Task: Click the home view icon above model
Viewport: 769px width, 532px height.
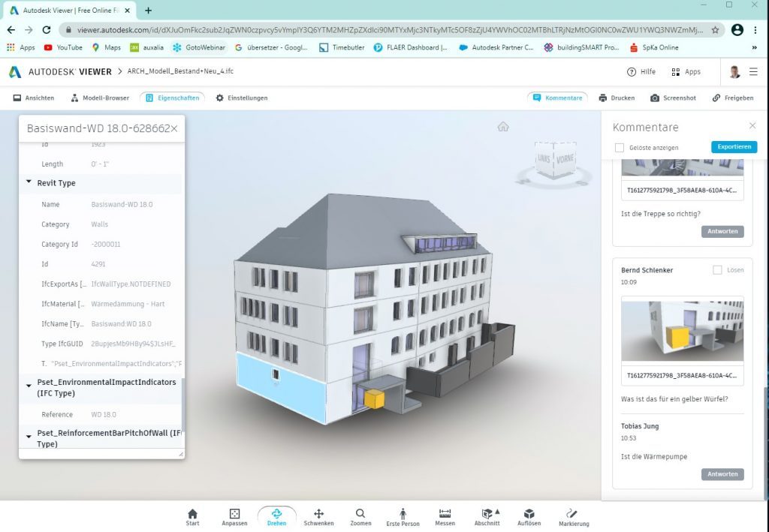Action: (503, 127)
